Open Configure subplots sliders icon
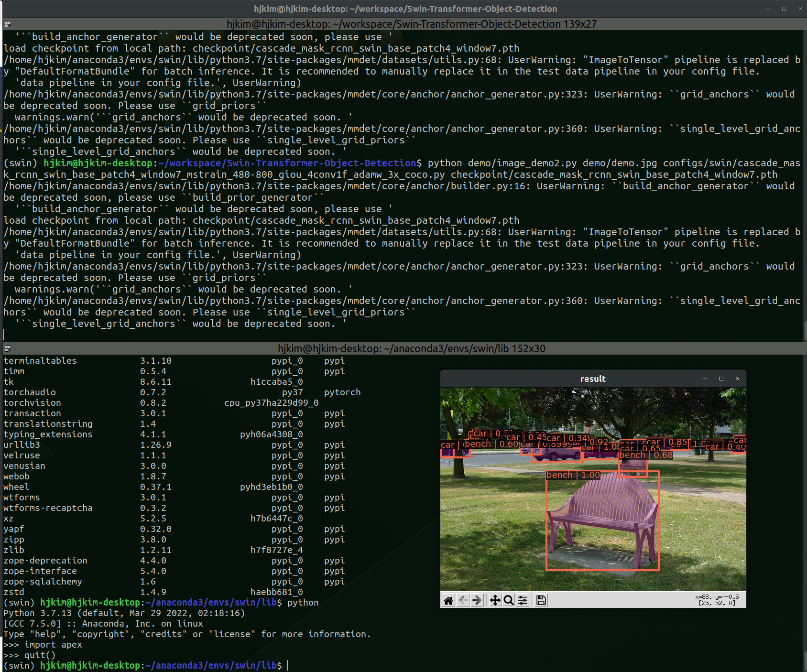 click(523, 600)
